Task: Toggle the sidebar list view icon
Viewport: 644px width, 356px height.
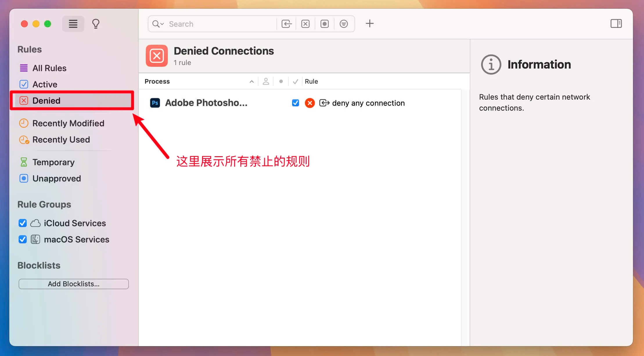Action: click(73, 24)
